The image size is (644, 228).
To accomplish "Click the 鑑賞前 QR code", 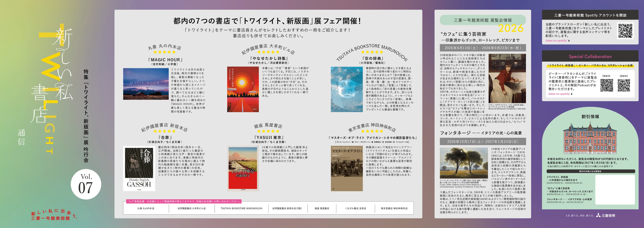I will point(607,86).
